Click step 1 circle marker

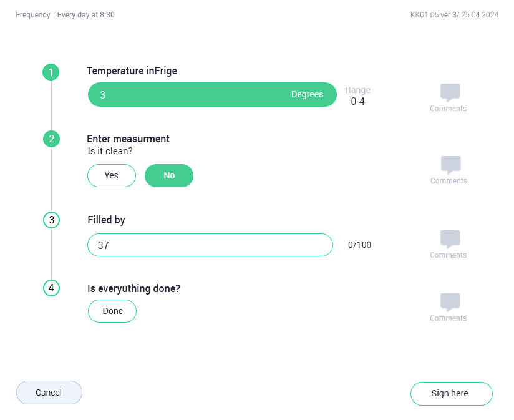coord(51,72)
